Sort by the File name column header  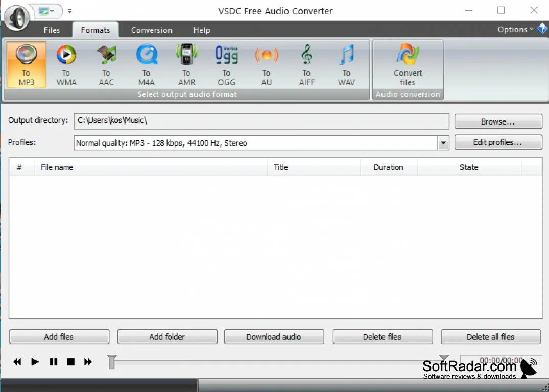click(x=151, y=167)
